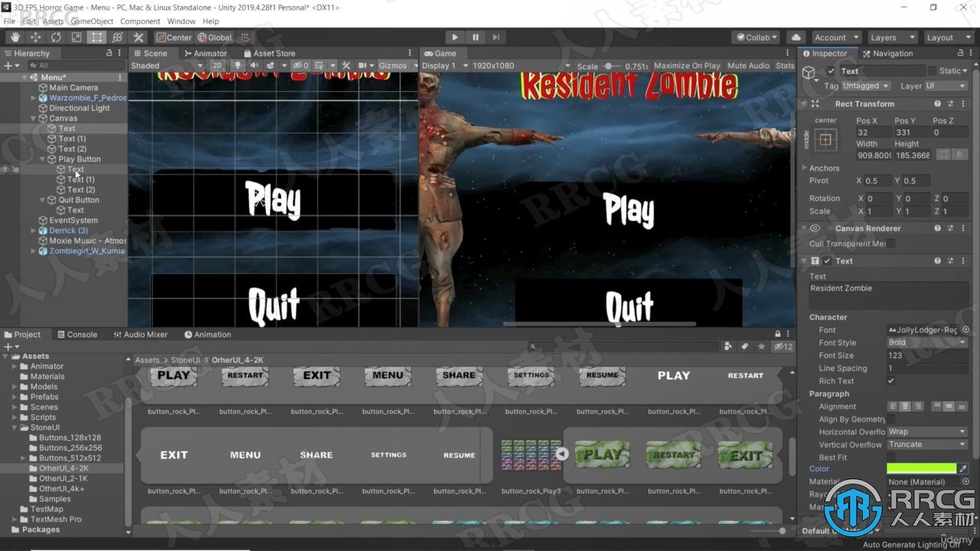The height and width of the screenshot is (551, 980).
Task: Click the Pause button in toolbar
Action: [475, 37]
